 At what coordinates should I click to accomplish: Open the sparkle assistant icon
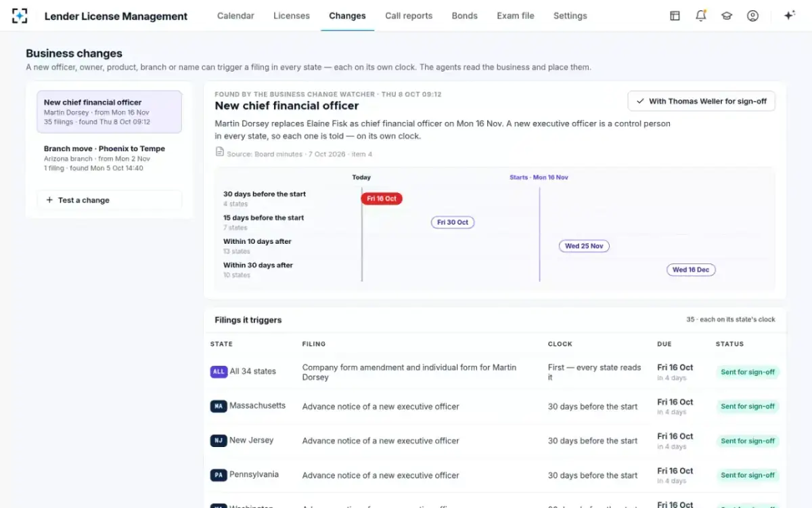pos(789,16)
